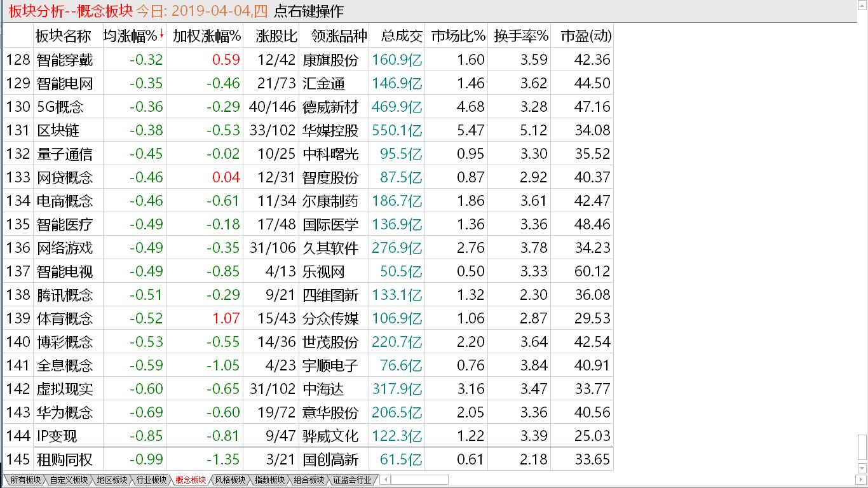Image resolution: width=868 pixels, height=488 pixels.
Task: Click leading stock 康旗股份
Action: pyautogui.click(x=330, y=60)
